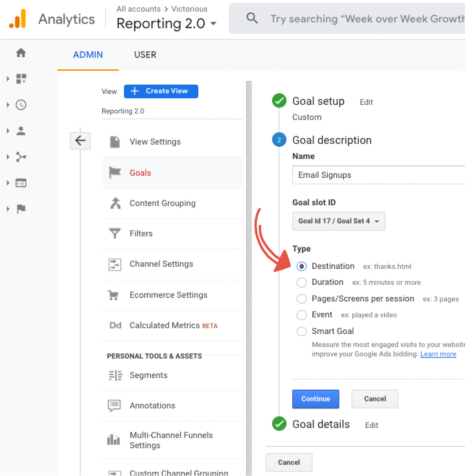Switch to the USER tab
Viewport: 465px width, 476px height.
[x=145, y=55]
